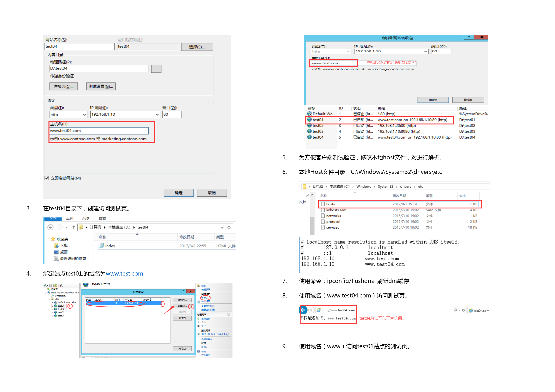
Task: Click the 下载 folder icon in favorites
Action: pyautogui.click(x=56, y=245)
